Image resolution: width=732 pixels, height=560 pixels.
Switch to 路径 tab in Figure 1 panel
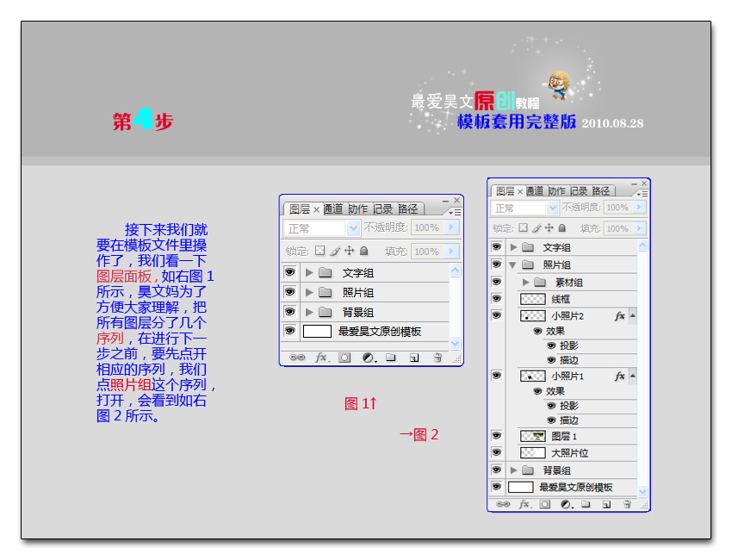pos(407,208)
